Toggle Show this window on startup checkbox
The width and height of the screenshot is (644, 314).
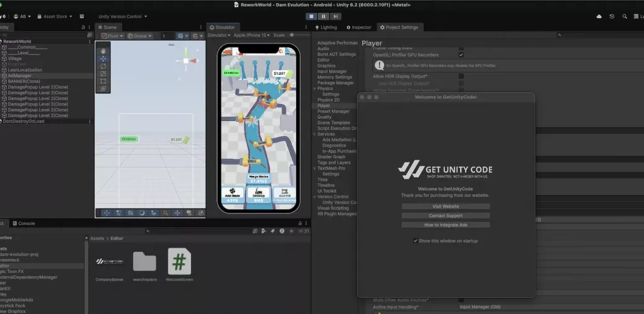(415, 241)
